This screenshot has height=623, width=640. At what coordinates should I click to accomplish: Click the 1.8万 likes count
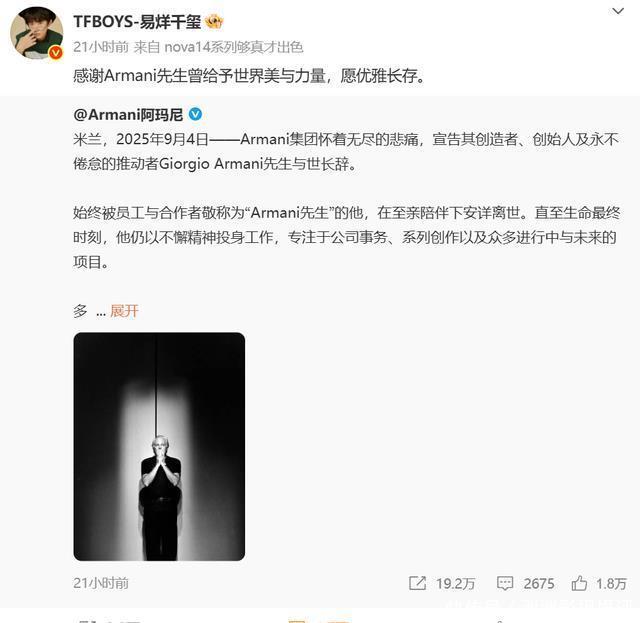[611, 584]
